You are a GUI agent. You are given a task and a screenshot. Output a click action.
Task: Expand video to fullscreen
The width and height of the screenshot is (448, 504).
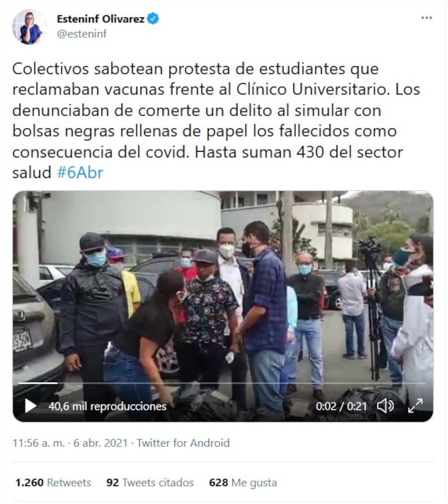click(x=415, y=406)
